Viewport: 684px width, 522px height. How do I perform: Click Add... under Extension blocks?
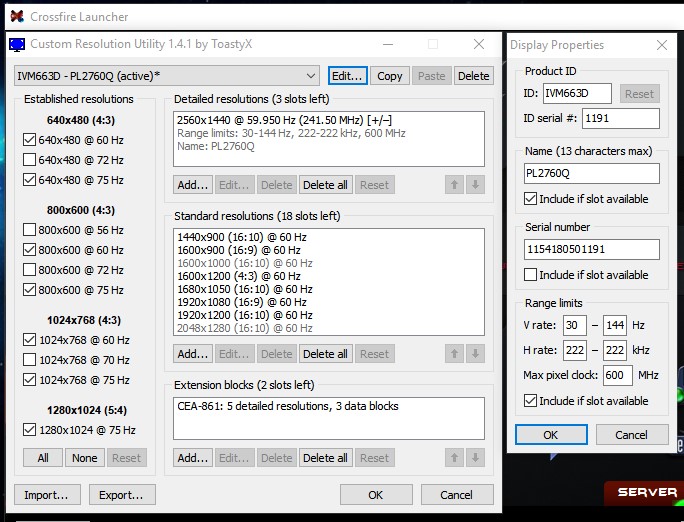tap(193, 458)
